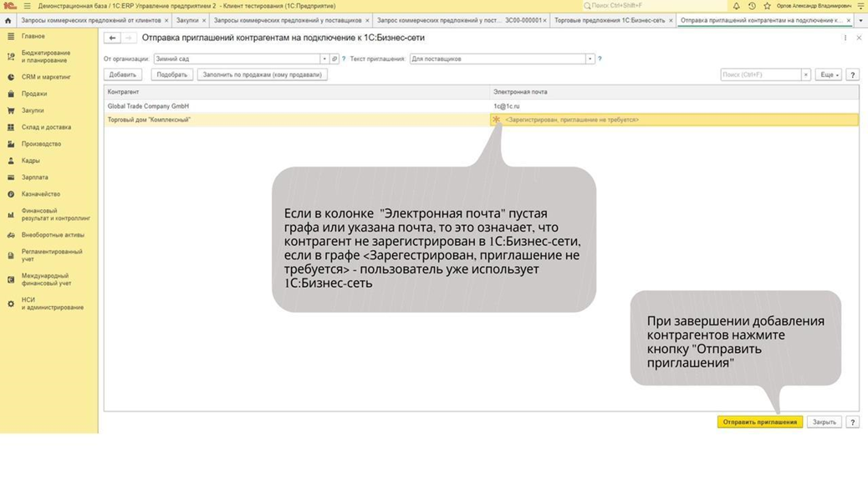
Task: Click Склад и доставка icon
Action: (x=11, y=127)
